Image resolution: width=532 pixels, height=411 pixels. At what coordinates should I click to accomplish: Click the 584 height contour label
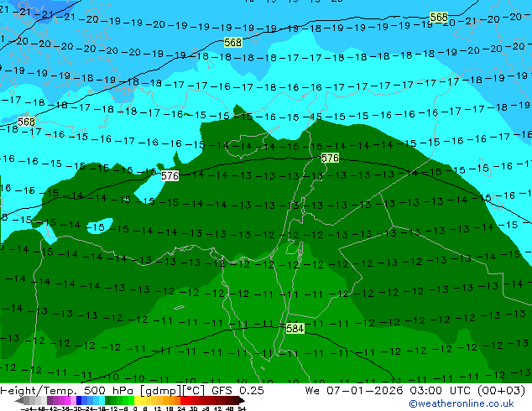(295, 328)
